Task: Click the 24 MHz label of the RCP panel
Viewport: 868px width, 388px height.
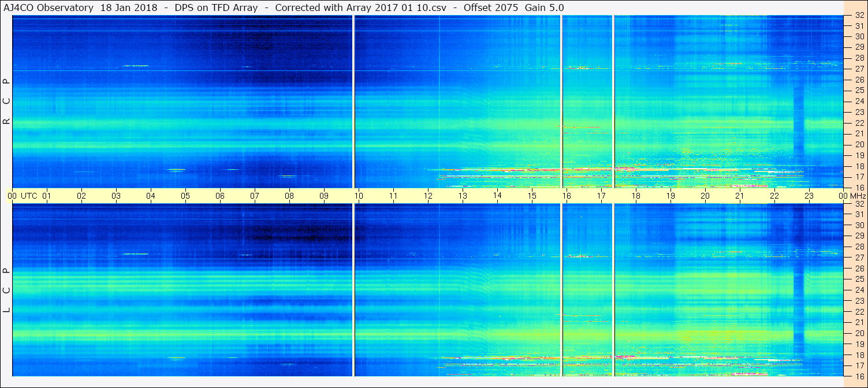Action: [x=859, y=101]
